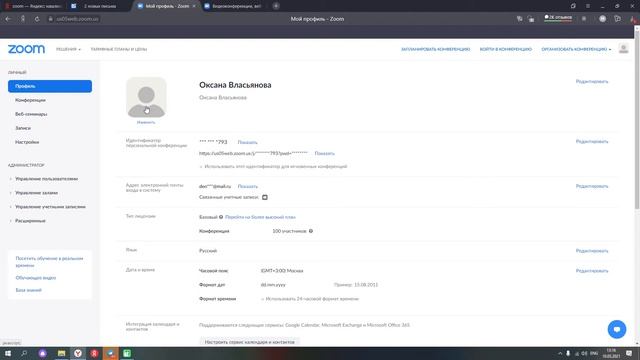Switch to the first Yandex search tab
640x360 pixels.
coord(34,6)
